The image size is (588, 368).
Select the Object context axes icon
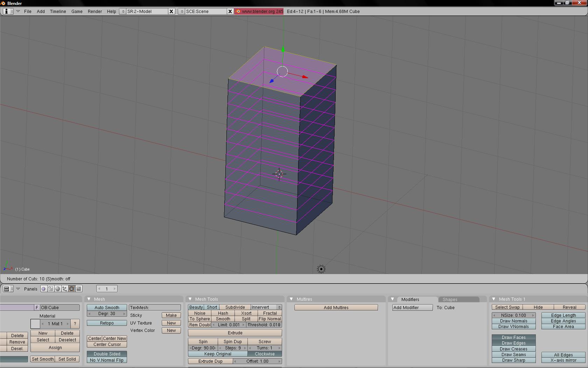coord(65,289)
